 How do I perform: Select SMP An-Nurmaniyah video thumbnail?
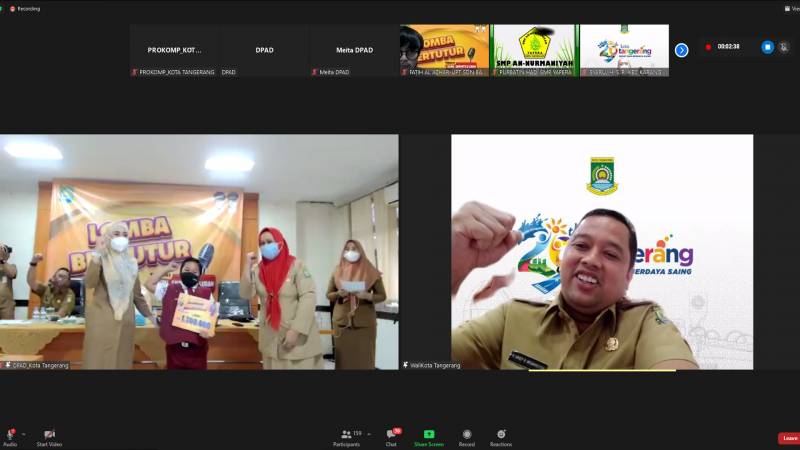pyautogui.click(x=533, y=50)
